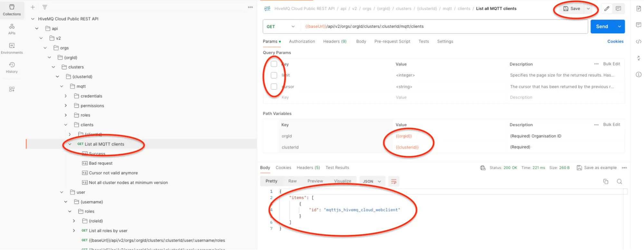644x250 pixels.
Task: Open the Test Results tab
Action: click(x=337, y=168)
